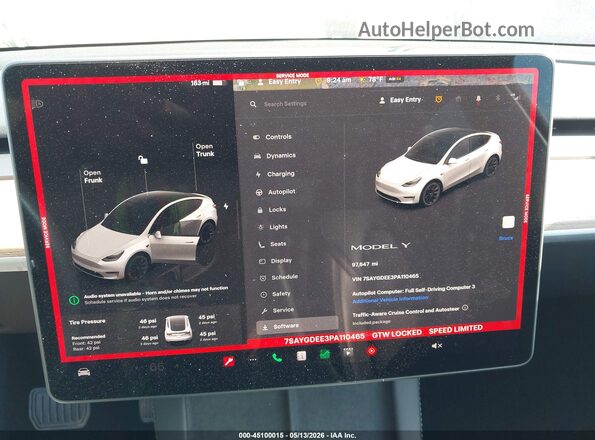Image resolution: width=595 pixels, height=440 pixels.
Task: Tap the tire pressure car thumbnail
Action: coord(178,328)
